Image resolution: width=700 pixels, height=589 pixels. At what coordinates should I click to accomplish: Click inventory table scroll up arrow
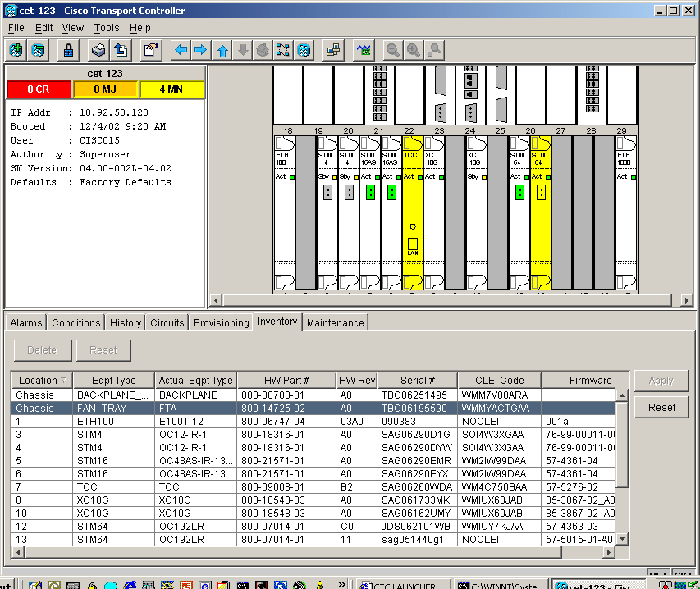(x=622, y=395)
